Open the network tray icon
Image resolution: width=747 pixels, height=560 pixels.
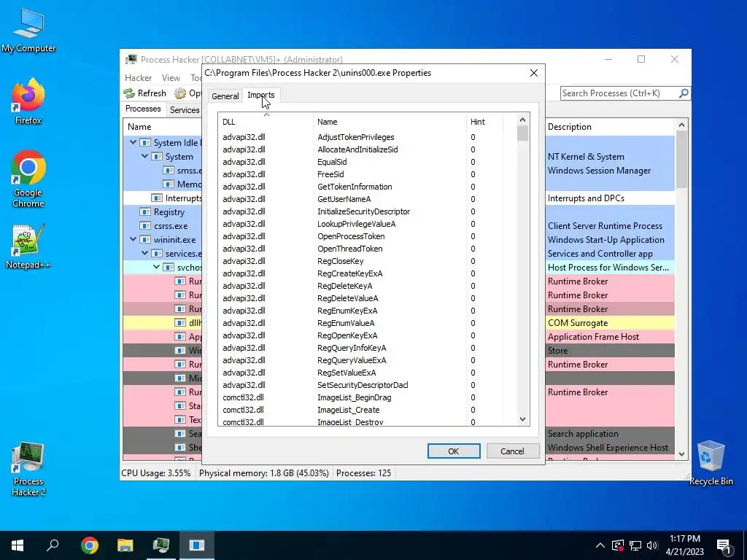click(635, 545)
